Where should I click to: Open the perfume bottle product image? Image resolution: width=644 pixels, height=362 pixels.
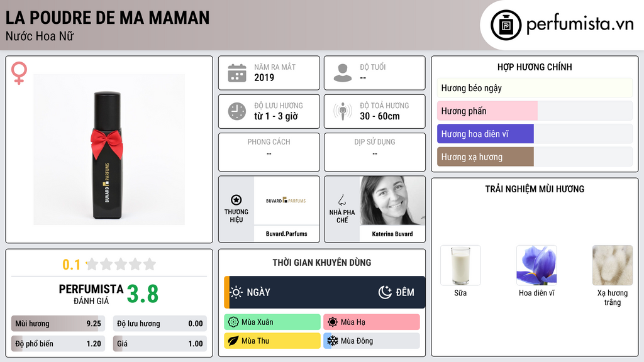pos(109,150)
